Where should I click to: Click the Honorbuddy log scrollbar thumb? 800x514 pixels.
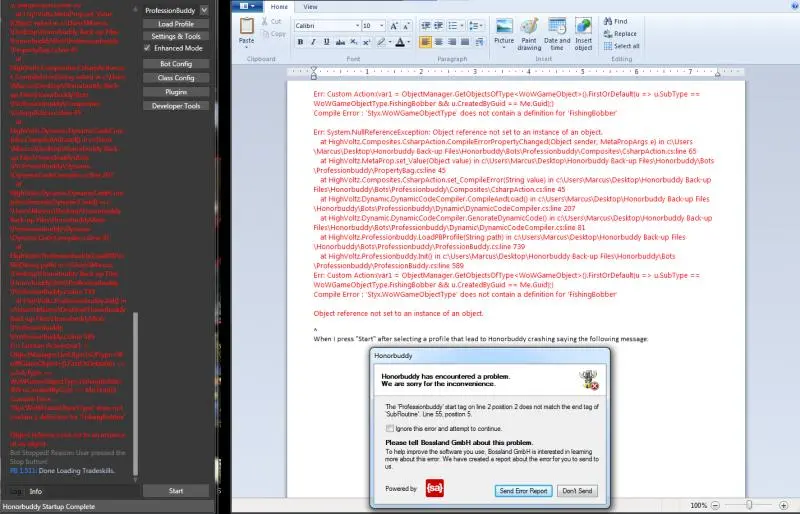click(x=135, y=394)
